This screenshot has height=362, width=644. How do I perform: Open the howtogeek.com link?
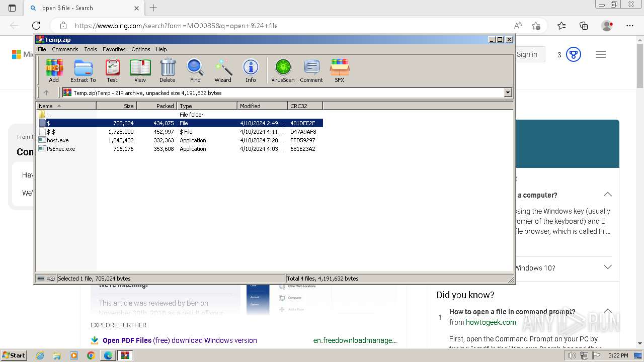(x=491, y=322)
